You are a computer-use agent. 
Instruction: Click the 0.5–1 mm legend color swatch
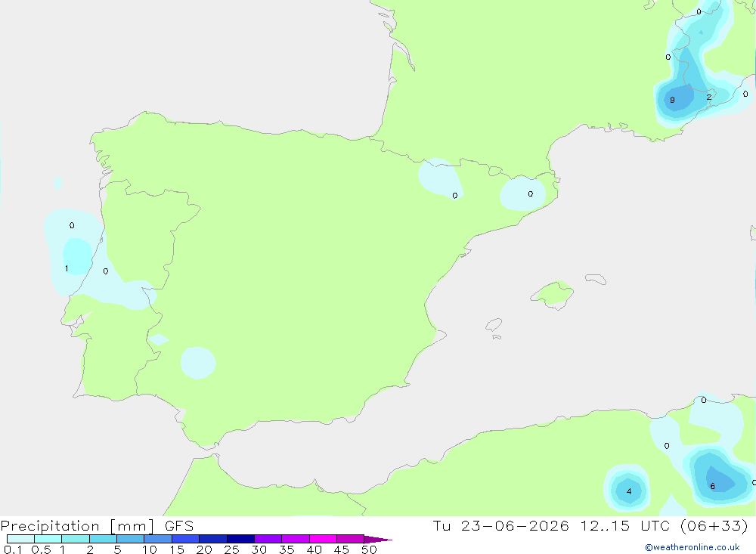point(48,539)
